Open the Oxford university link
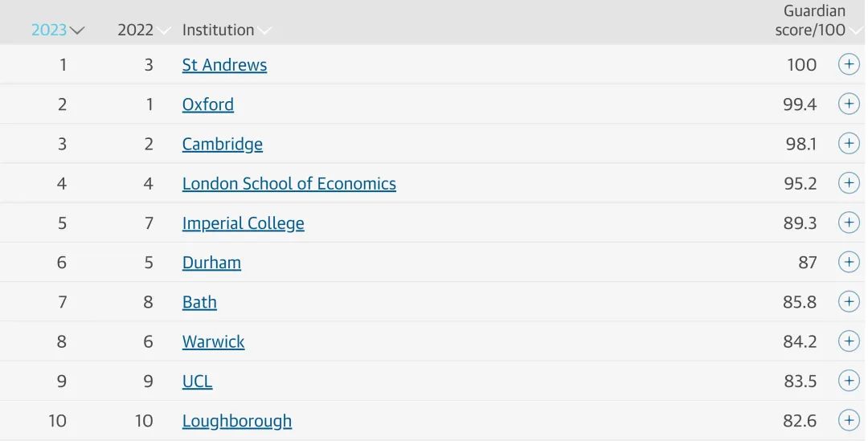Viewport: 868px width, 441px height. click(207, 104)
